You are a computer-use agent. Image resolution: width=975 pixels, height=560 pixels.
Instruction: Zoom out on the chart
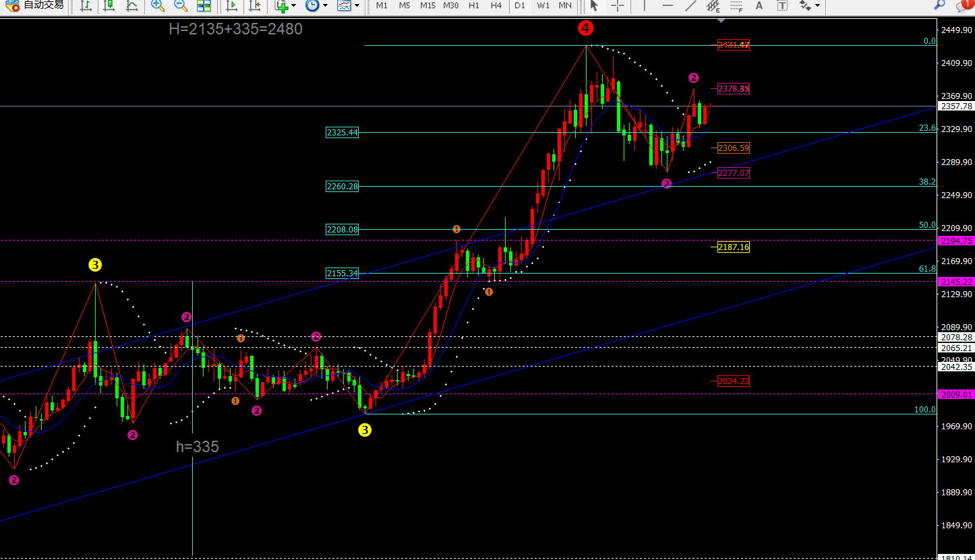[181, 6]
